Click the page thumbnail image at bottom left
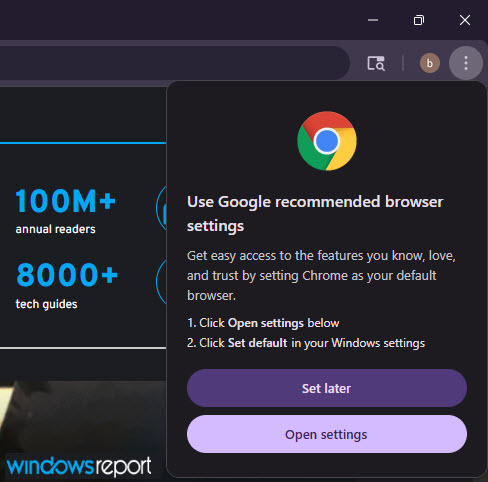 [83, 431]
